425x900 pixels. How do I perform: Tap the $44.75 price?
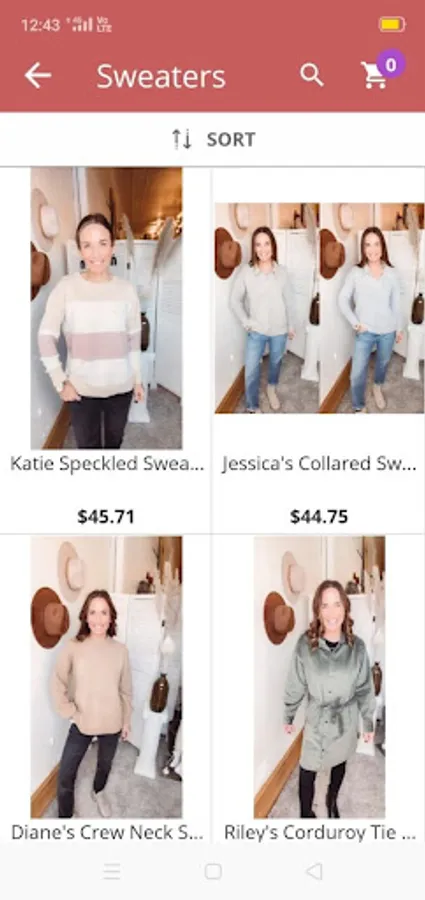pos(319,517)
